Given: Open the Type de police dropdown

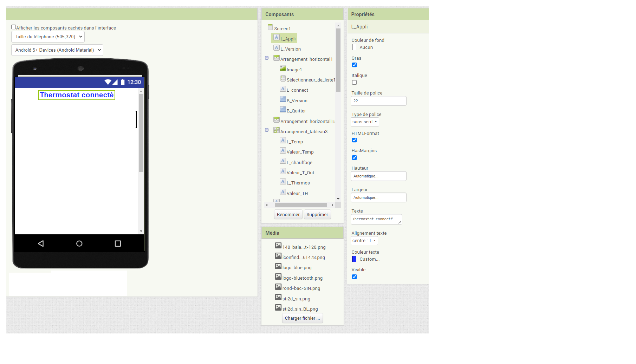Looking at the screenshot, I should pyautogui.click(x=365, y=122).
